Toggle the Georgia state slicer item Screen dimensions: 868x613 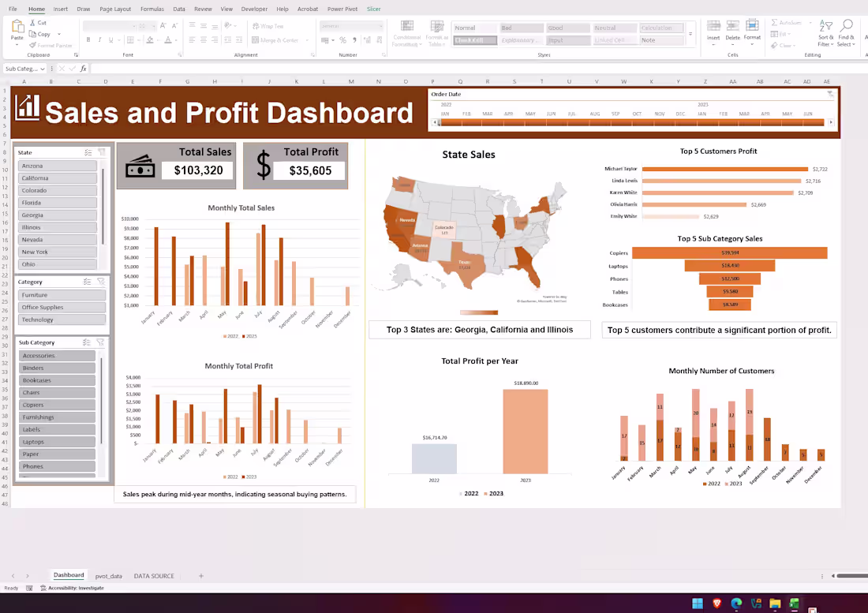click(x=58, y=215)
